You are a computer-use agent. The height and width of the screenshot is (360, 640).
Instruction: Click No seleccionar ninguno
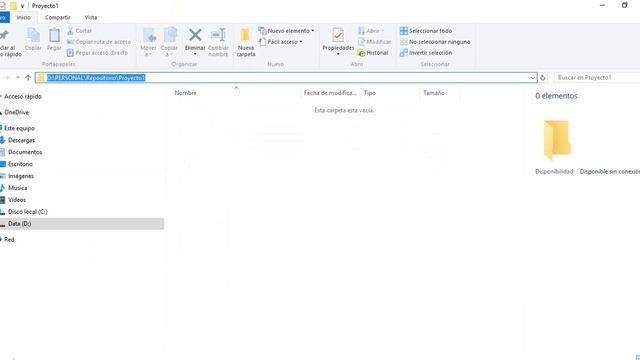coord(435,42)
